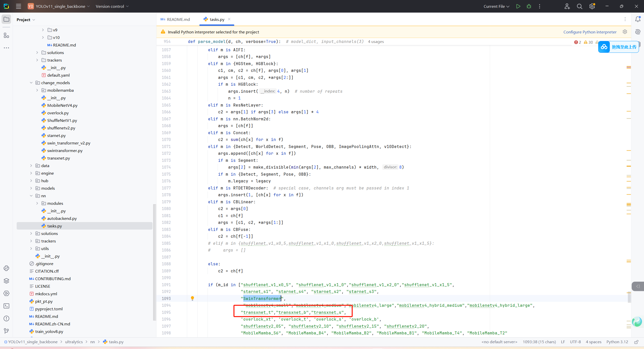Open the Notifications bell panel

[638, 19]
